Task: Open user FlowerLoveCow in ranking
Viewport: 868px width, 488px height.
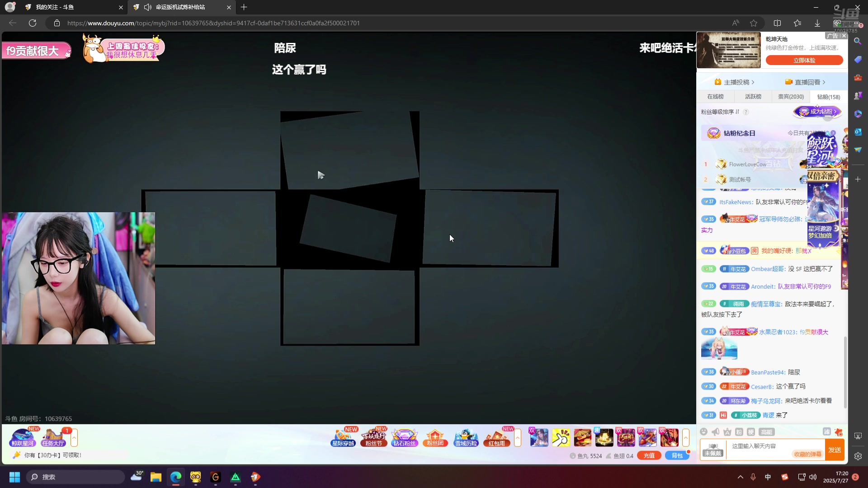Action: (x=747, y=164)
